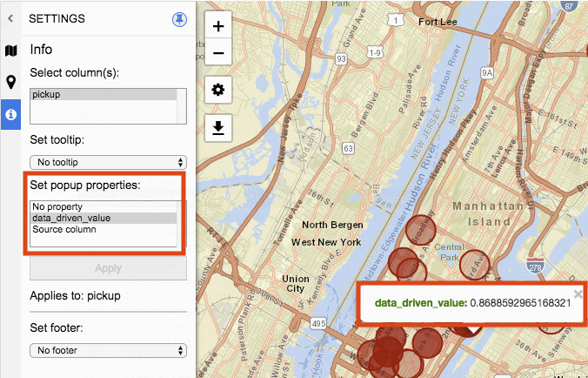Zoom out on the map

[218, 52]
